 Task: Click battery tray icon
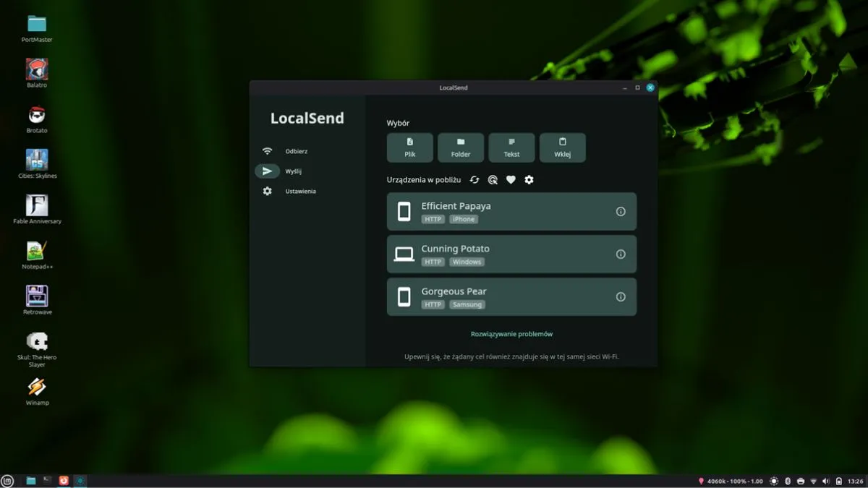pos(839,481)
